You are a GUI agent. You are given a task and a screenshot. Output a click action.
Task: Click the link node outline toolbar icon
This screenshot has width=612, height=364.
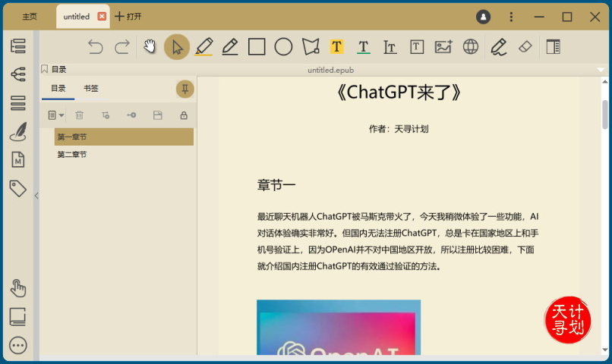(x=131, y=115)
